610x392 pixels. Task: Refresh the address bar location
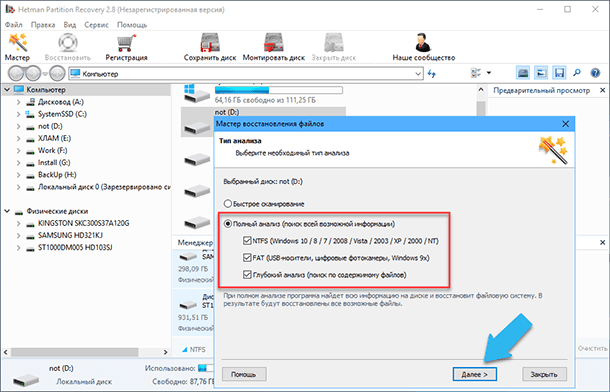(x=431, y=73)
